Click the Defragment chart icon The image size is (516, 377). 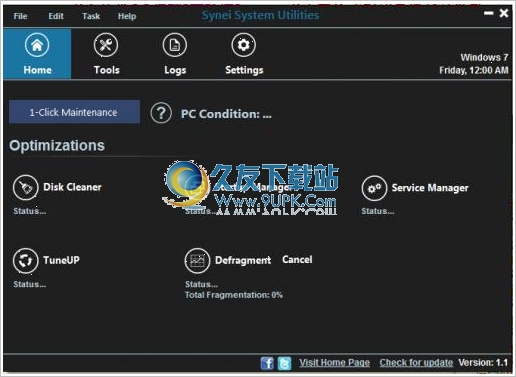197,261
